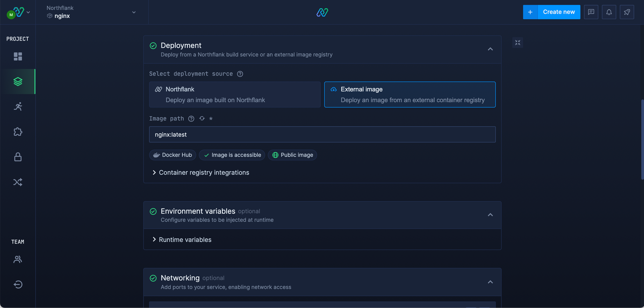Open Addons via the puzzle piece icon
644x308 pixels.
(x=18, y=132)
